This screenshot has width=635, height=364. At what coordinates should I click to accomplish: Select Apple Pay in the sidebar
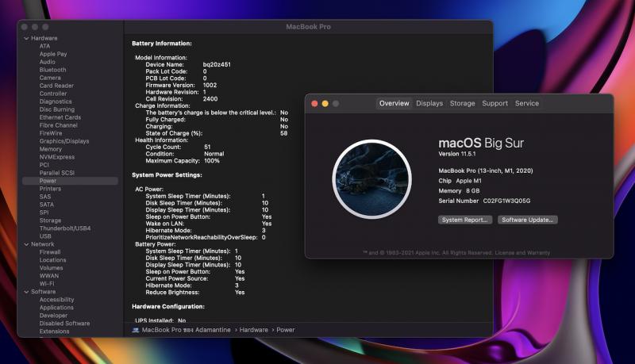coord(53,54)
